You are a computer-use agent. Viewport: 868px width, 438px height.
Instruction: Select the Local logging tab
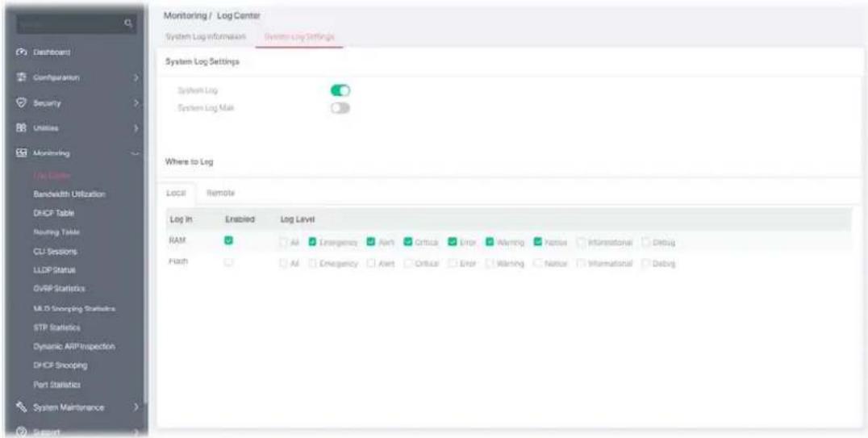coord(176,193)
